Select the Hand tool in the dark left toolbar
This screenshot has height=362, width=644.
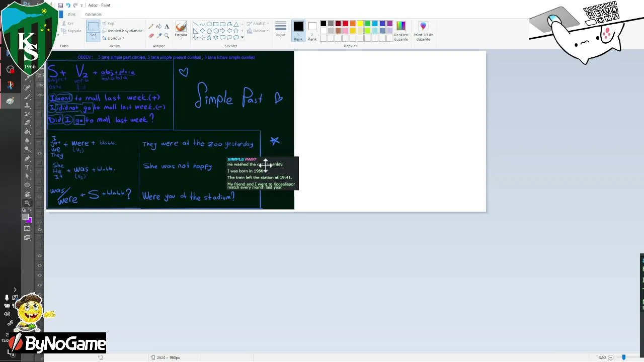27,195
